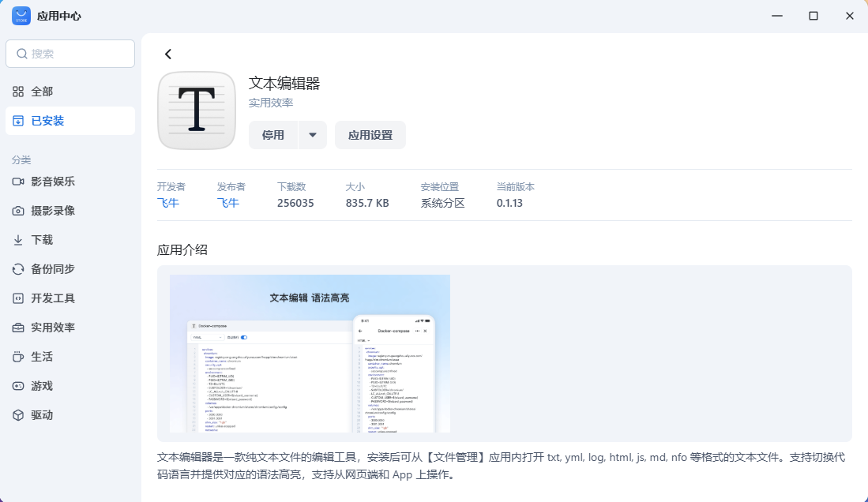
Task: Open the 下载 category
Action: point(39,239)
